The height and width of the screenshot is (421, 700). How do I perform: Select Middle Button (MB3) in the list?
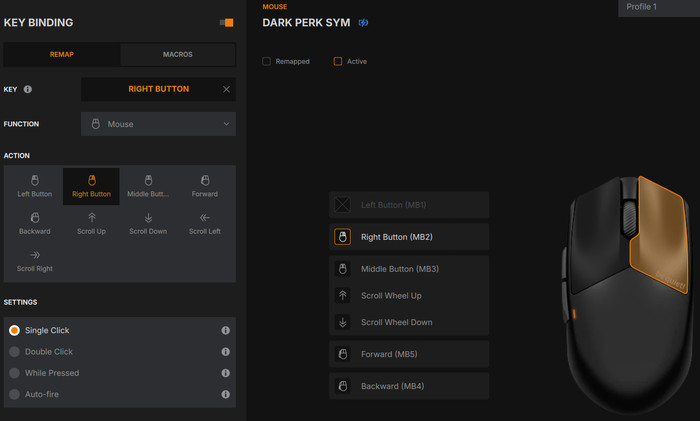[409, 269]
